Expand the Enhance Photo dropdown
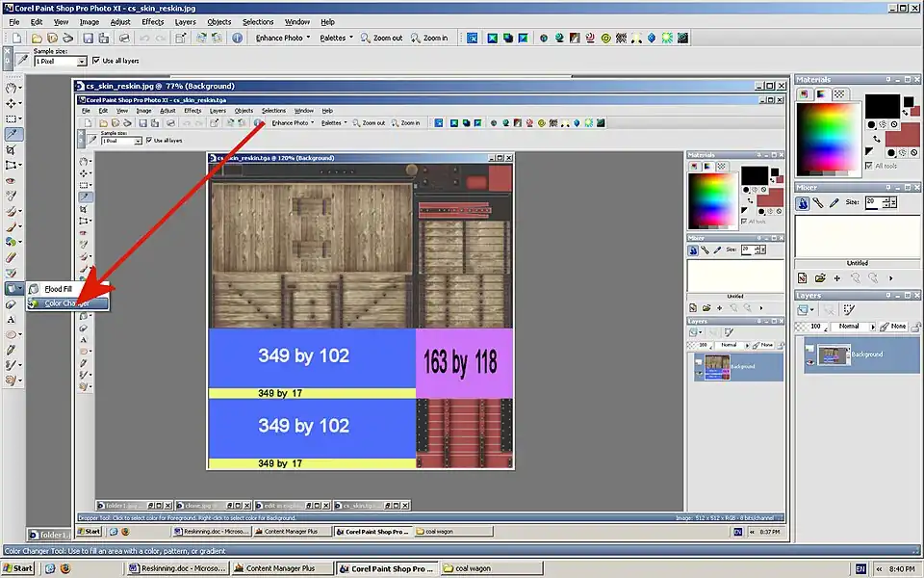Image resolution: width=924 pixels, height=578 pixels. point(284,39)
